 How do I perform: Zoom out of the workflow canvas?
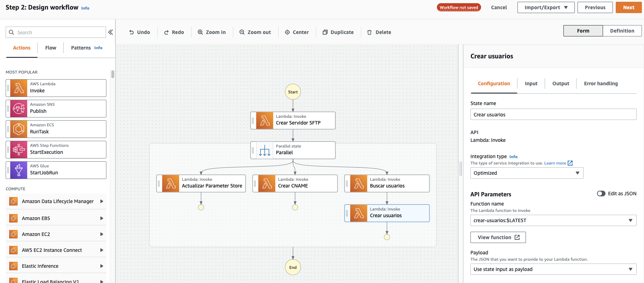tap(255, 32)
